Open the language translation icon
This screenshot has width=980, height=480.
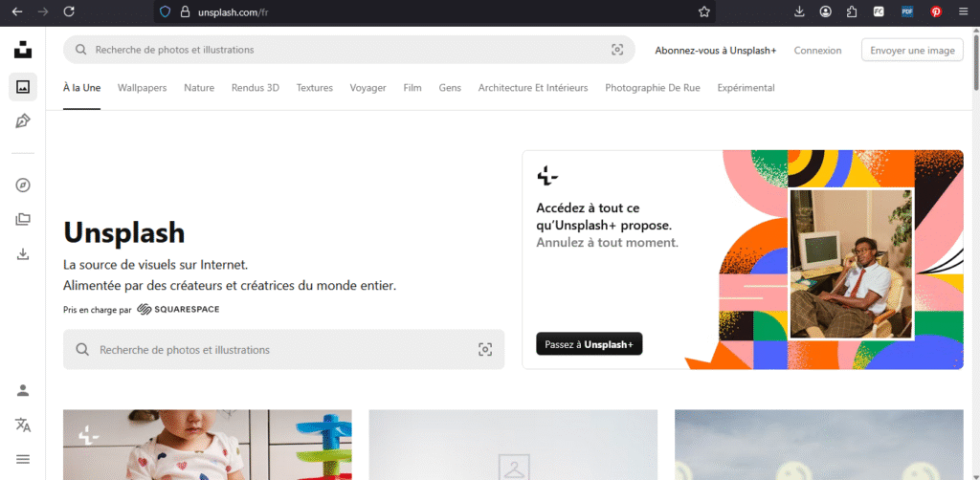[x=23, y=425]
